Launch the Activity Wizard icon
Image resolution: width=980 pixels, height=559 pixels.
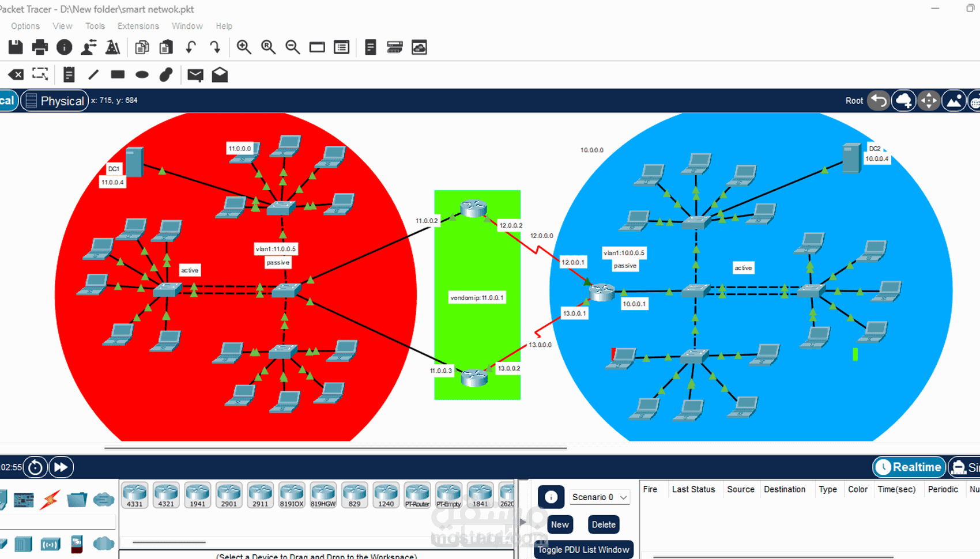tap(113, 47)
